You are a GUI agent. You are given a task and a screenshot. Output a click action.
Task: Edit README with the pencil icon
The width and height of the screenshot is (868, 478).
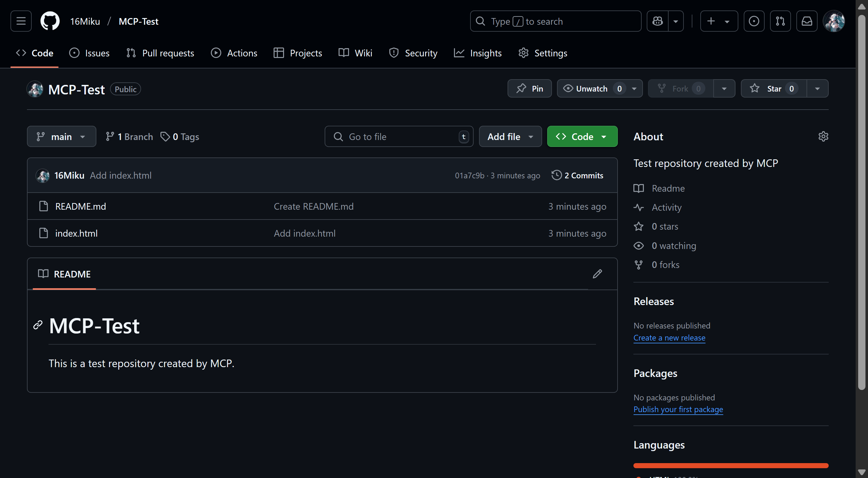coord(597,274)
